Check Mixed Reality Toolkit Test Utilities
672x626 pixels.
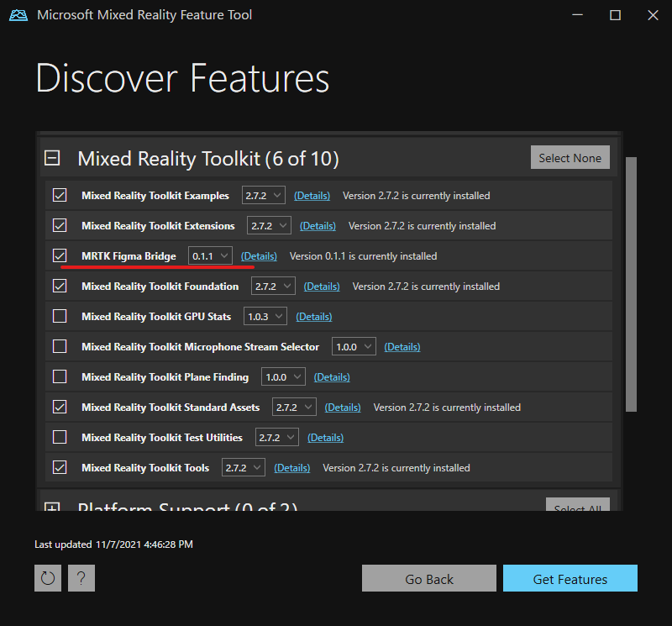pos(60,437)
